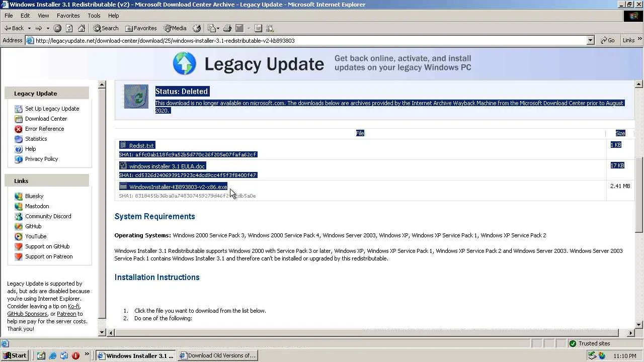Click the horizontal scroll right arrow

(631, 333)
